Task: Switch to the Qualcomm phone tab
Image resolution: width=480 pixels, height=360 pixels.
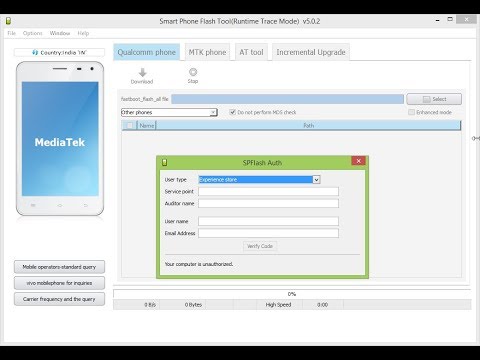Action: (147, 52)
